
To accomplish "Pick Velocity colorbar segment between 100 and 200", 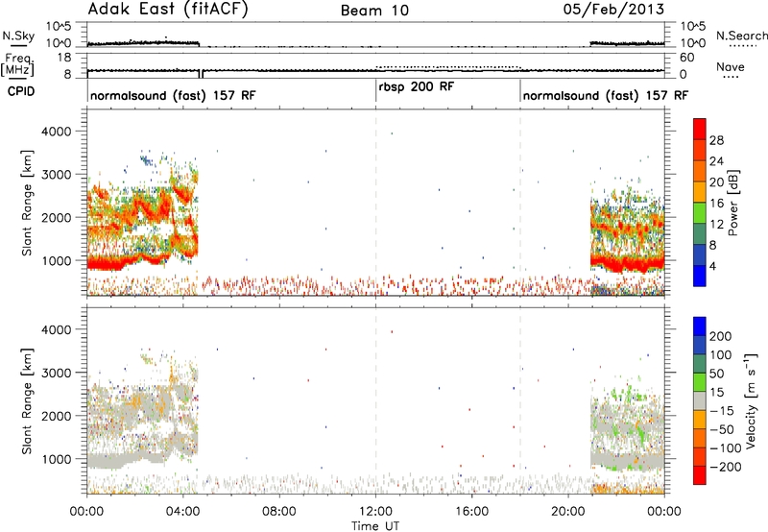I will tap(700, 345).
